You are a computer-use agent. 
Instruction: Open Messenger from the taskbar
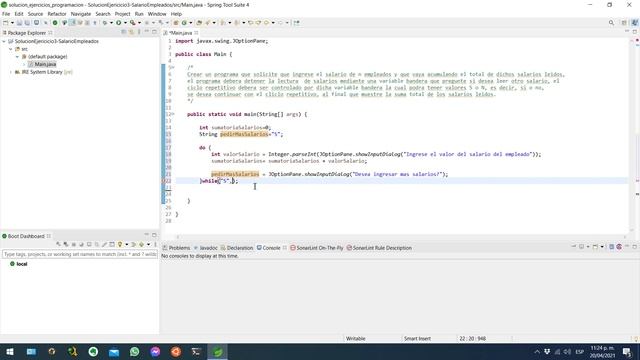point(155,352)
